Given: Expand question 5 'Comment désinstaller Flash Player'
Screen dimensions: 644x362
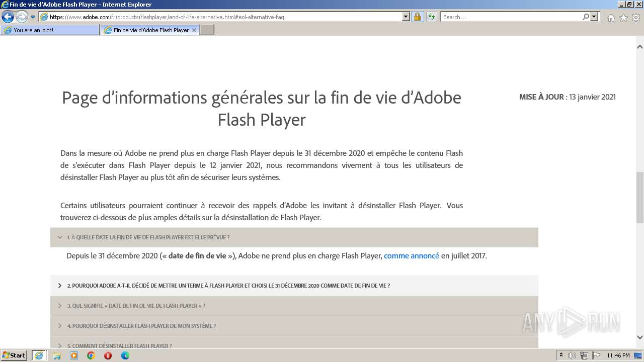Looking at the screenshot, I should (294, 343).
